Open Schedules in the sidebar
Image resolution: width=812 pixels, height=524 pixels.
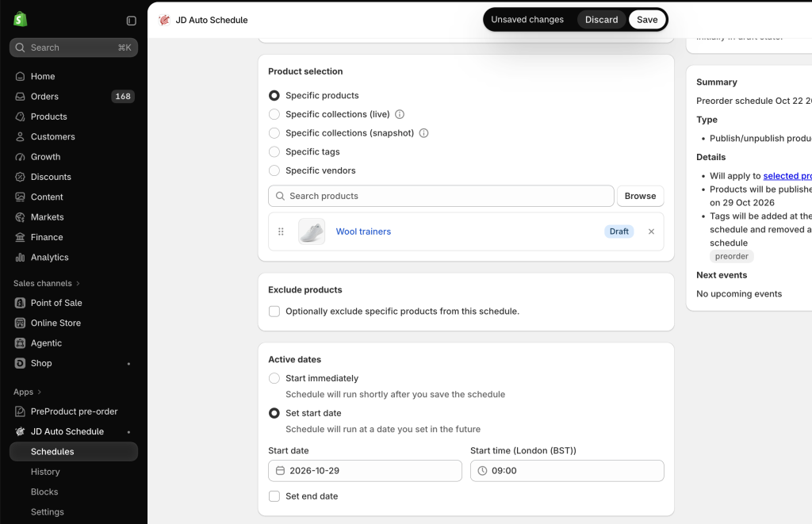[74, 452]
